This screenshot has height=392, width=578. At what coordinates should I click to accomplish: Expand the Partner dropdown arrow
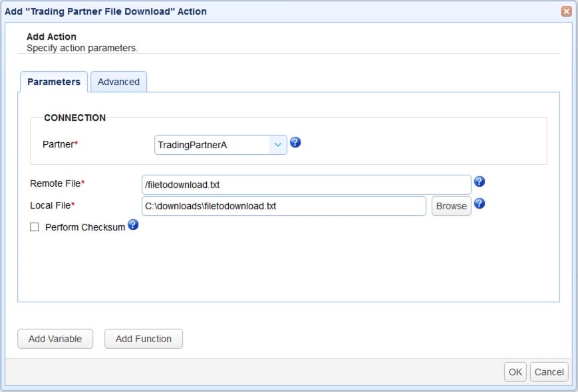pos(278,145)
